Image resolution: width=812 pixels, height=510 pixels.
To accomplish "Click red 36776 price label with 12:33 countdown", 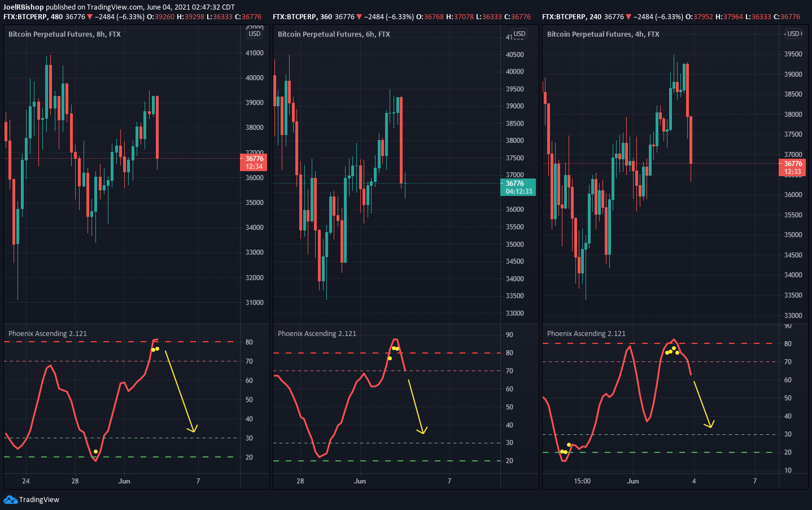I will pyautogui.click(x=792, y=168).
